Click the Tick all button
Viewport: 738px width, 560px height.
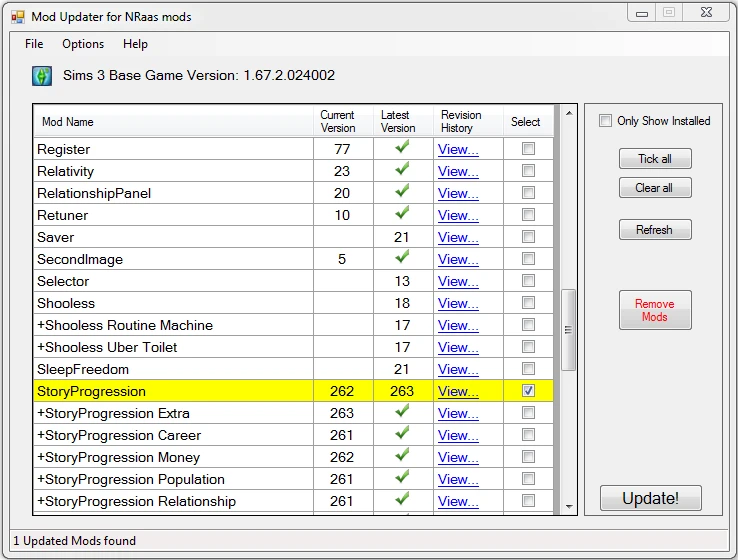pyautogui.click(x=655, y=159)
